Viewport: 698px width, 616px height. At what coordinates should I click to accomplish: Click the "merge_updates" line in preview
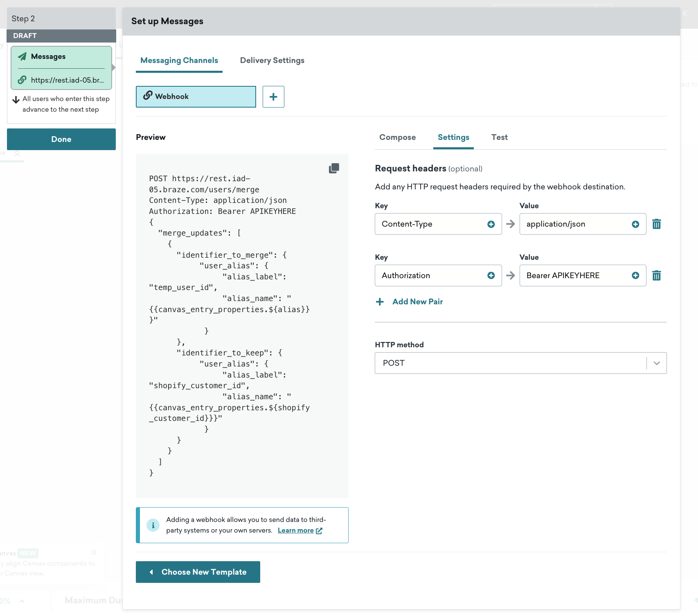[x=199, y=233]
